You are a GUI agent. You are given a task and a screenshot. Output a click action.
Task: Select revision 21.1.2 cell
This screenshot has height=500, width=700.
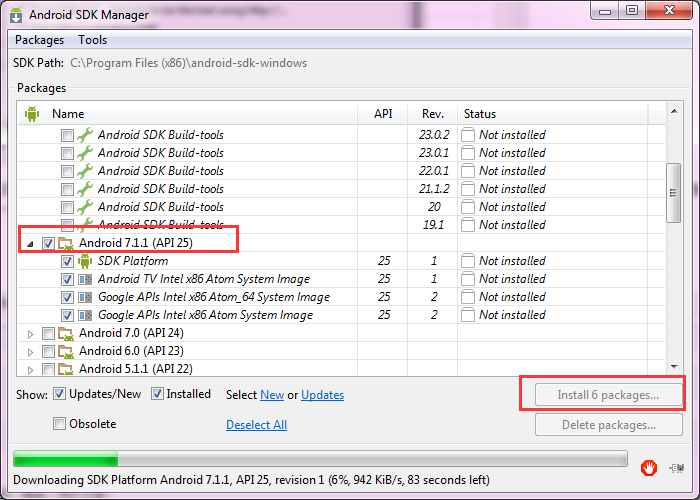433,189
